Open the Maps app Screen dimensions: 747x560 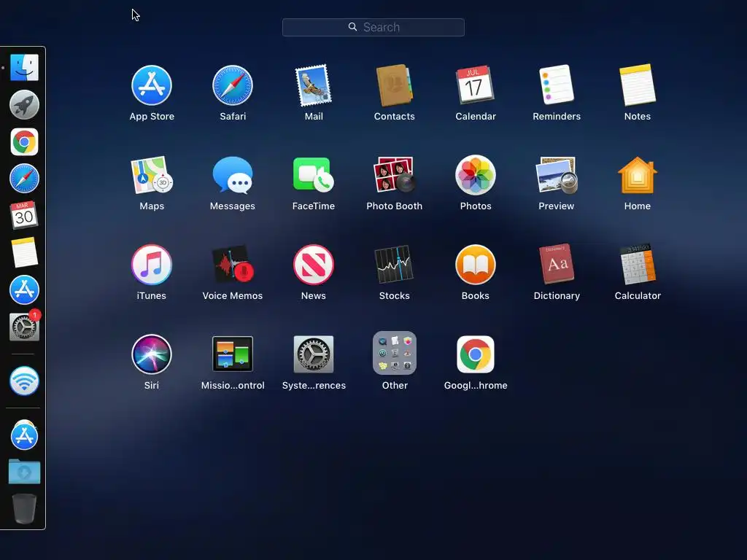tap(152, 175)
